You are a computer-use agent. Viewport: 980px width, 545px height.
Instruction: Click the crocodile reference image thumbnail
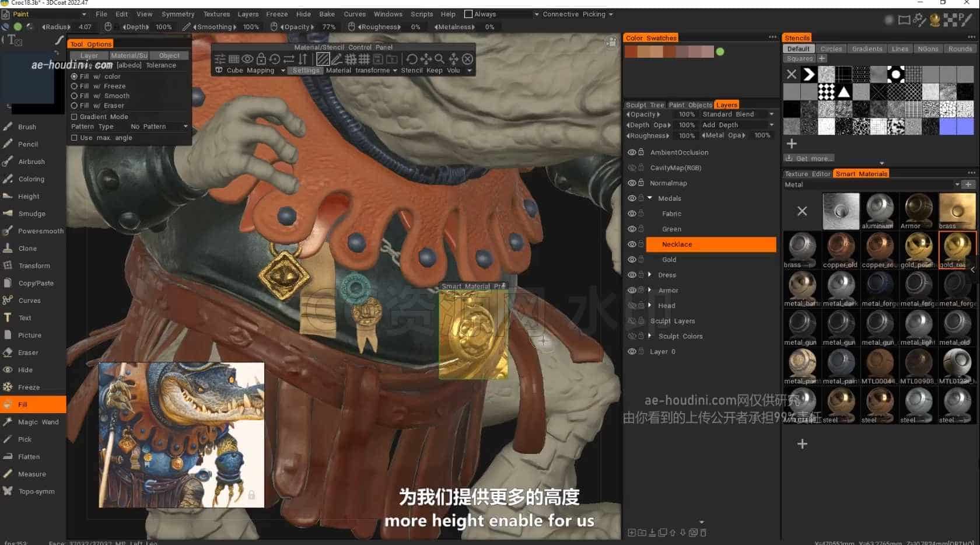point(181,435)
